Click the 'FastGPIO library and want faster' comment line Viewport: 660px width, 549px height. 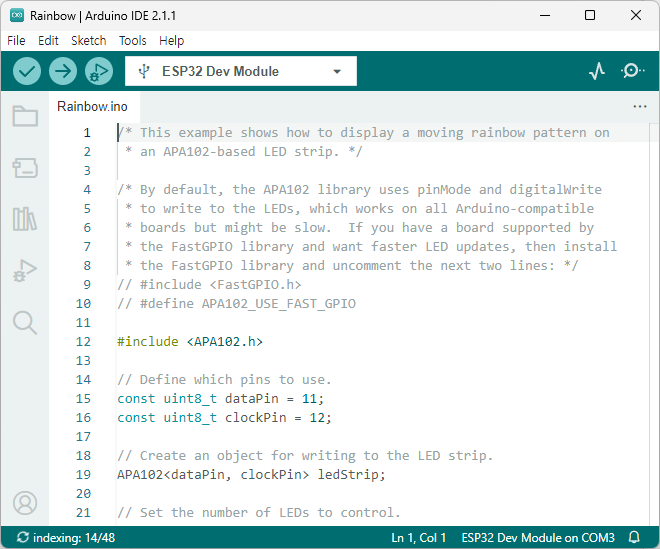[371, 246]
